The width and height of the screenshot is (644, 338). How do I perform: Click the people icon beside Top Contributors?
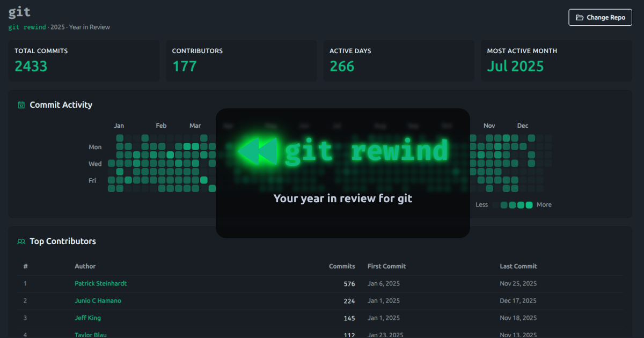21,241
